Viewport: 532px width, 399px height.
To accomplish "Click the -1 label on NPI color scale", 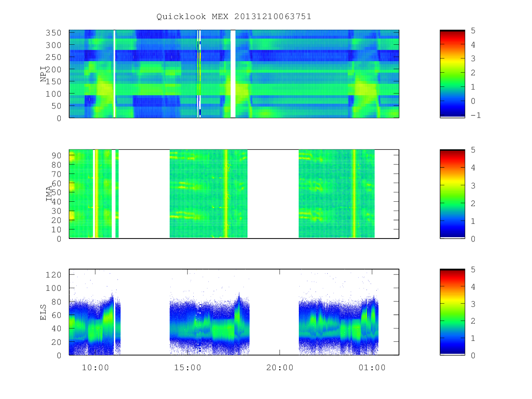I will 477,115.
